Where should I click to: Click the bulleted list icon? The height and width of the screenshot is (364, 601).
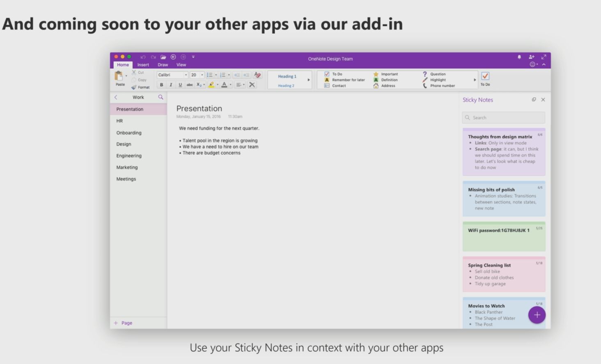pos(210,75)
